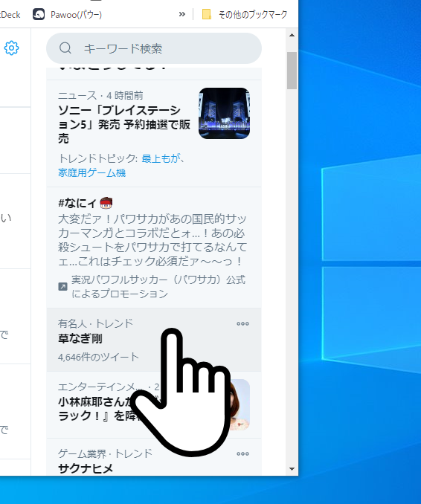Open the 最上もが trend topic link
Viewport: 421px width, 504px height.
point(162,158)
